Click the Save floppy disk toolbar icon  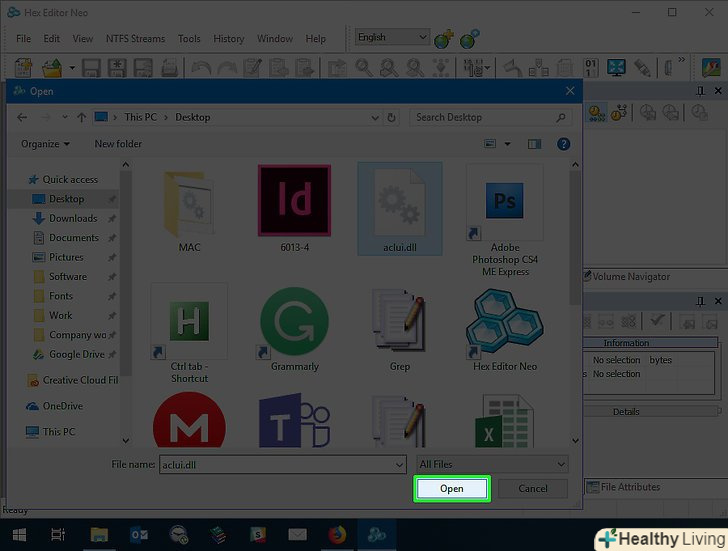(91, 68)
